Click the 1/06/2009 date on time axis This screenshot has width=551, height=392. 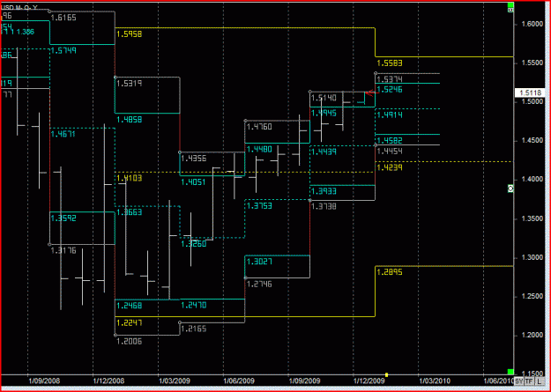pos(240,381)
